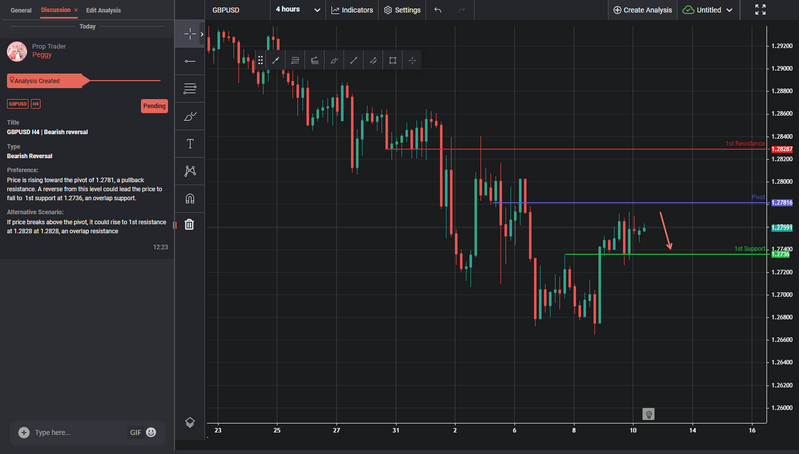Select the Text annotation tool
This screenshot has height=454, width=801.
coord(190,144)
